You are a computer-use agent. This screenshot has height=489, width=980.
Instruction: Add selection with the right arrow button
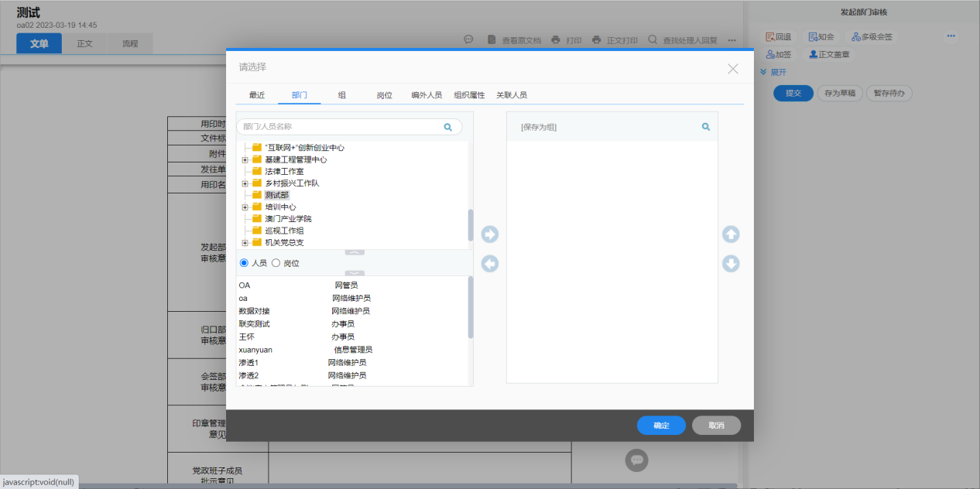[489, 234]
